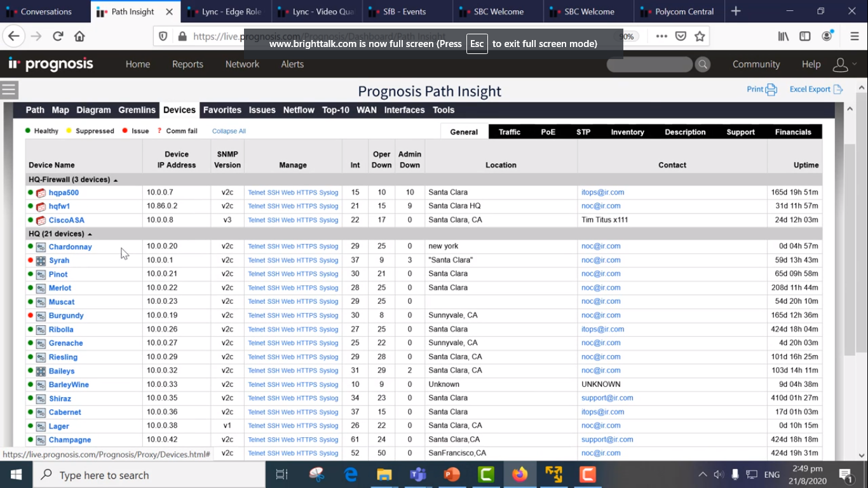
Task: Click Telnet link for Chardonnay
Action: click(x=257, y=247)
